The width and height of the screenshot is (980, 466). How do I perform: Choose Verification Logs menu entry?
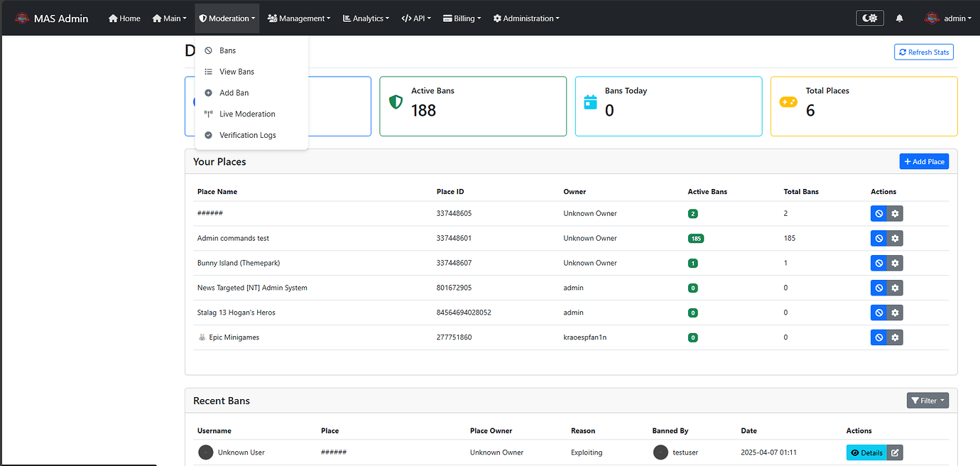click(x=247, y=135)
